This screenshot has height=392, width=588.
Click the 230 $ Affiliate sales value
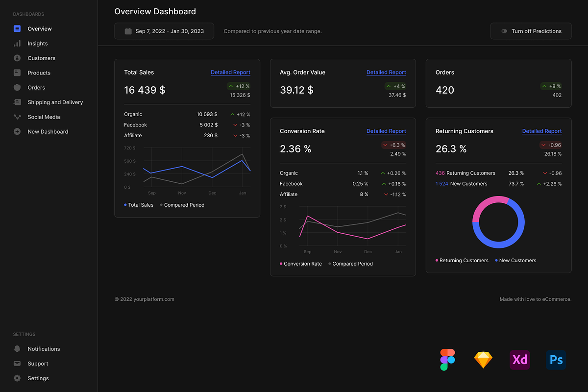(211, 136)
